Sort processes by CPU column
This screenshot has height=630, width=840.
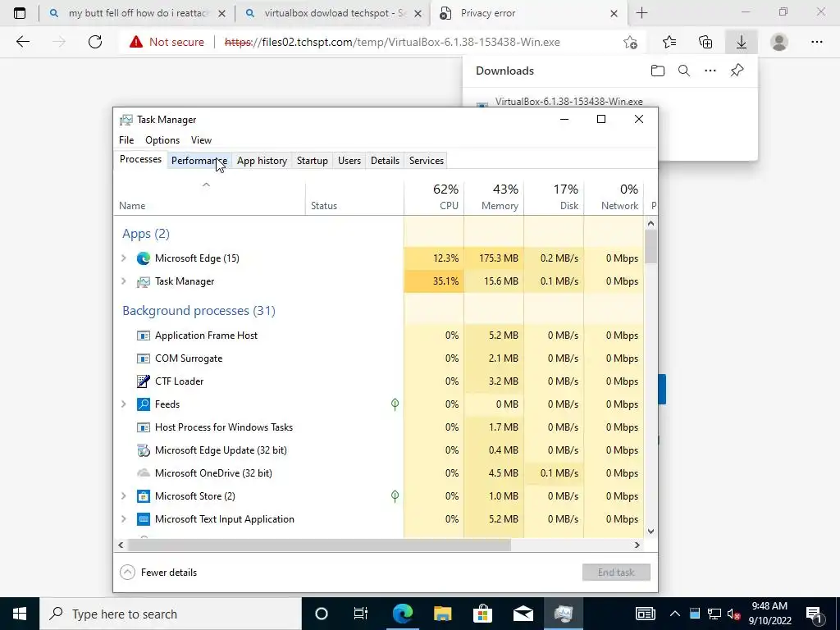pos(434,197)
